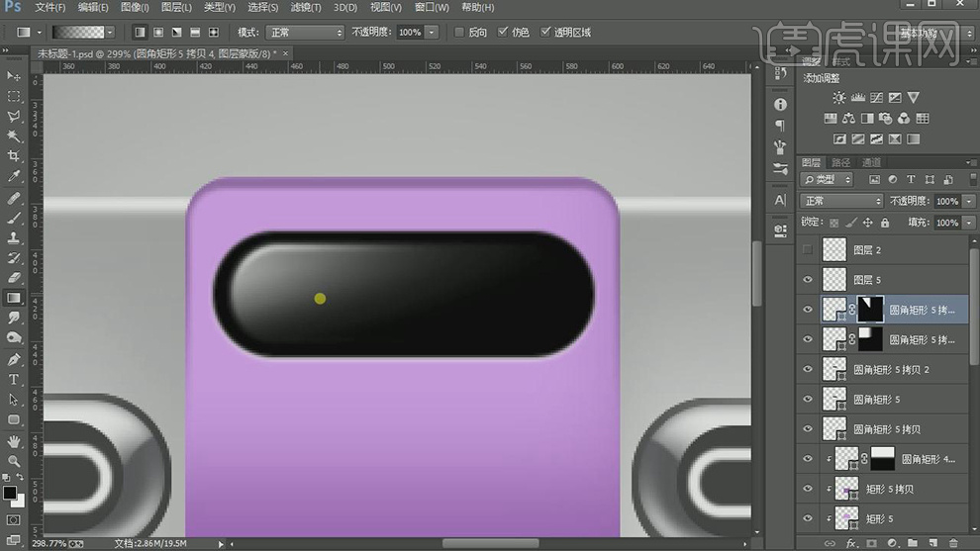980x551 pixels.
Task: Select the Blur tool
Action: click(13, 318)
